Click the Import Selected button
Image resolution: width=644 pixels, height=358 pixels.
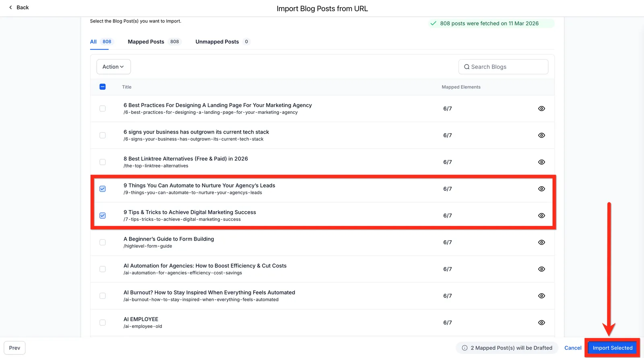(x=613, y=348)
